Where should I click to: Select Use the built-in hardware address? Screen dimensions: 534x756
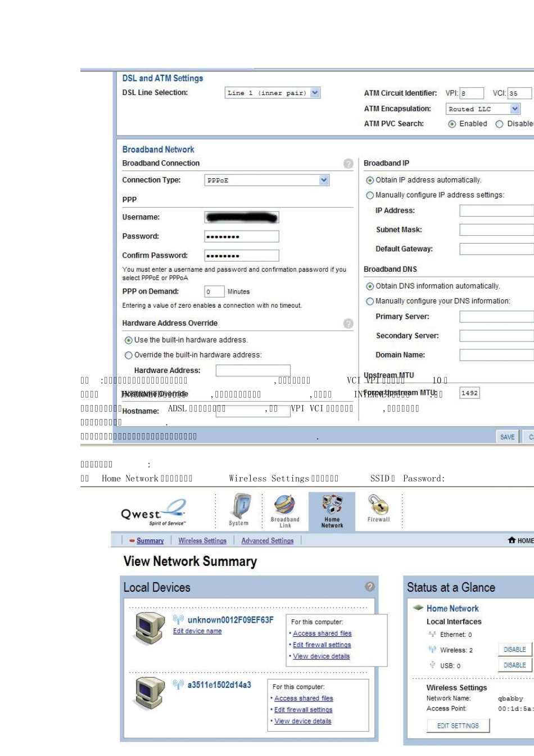click(129, 340)
